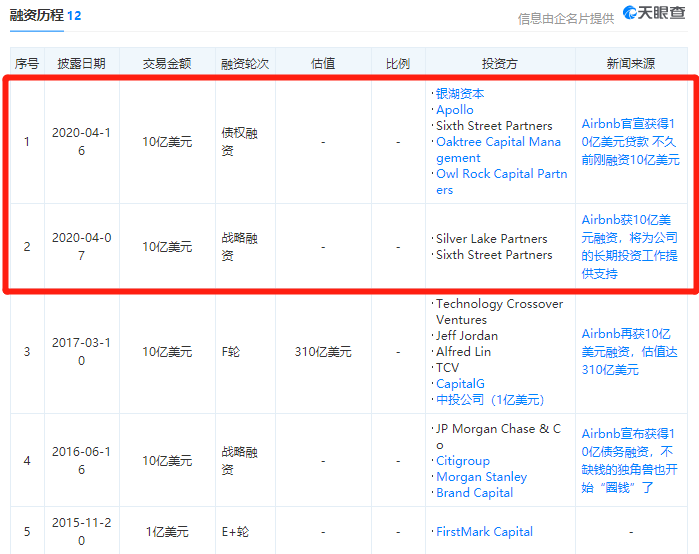This screenshot has width=699, height=554.
Task: Select the 估值 column header
Action: point(323,63)
